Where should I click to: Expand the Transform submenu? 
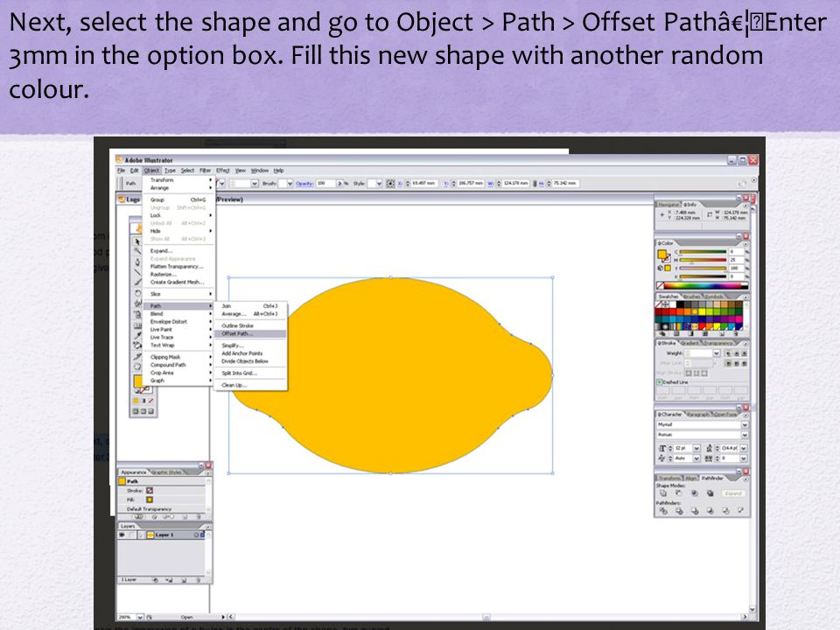(178, 180)
